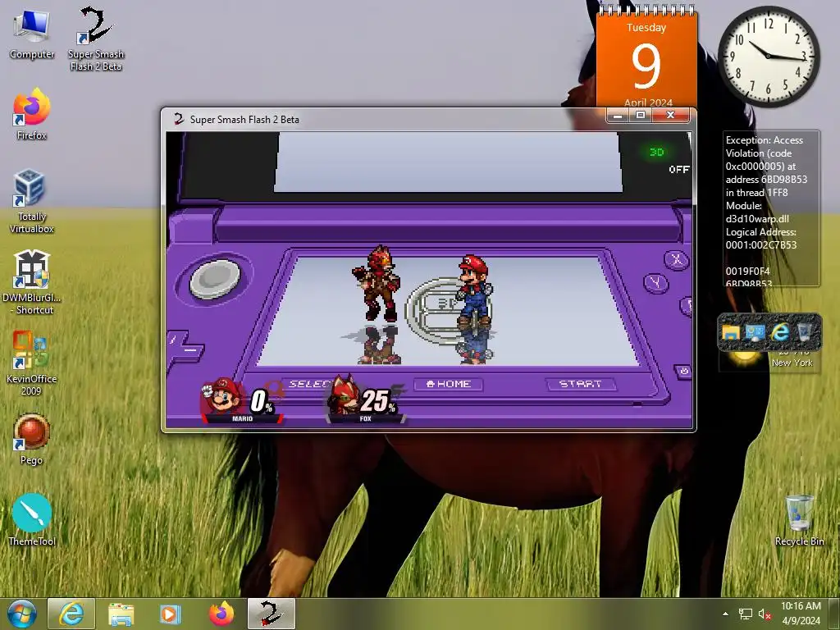The height and width of the screenshot is (630, 840).
Task: Open Firefox from the taskbar
Action: [221, 614]
